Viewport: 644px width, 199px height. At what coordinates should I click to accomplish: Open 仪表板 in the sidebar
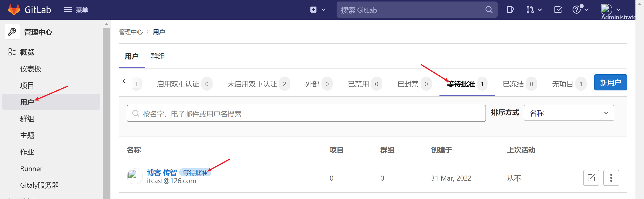(x=31, y=69)
